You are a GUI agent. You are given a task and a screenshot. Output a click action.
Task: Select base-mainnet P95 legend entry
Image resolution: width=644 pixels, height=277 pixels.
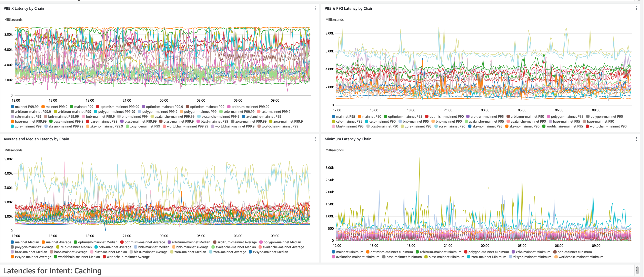click(564, 122)
